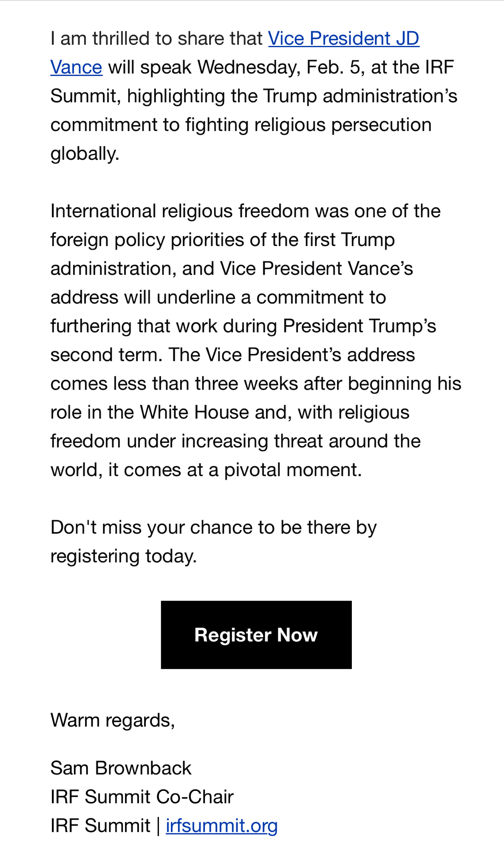This screenshot has width=504, height=850.
Task: Click the "second term." phrase
Action: coord(106,355)
